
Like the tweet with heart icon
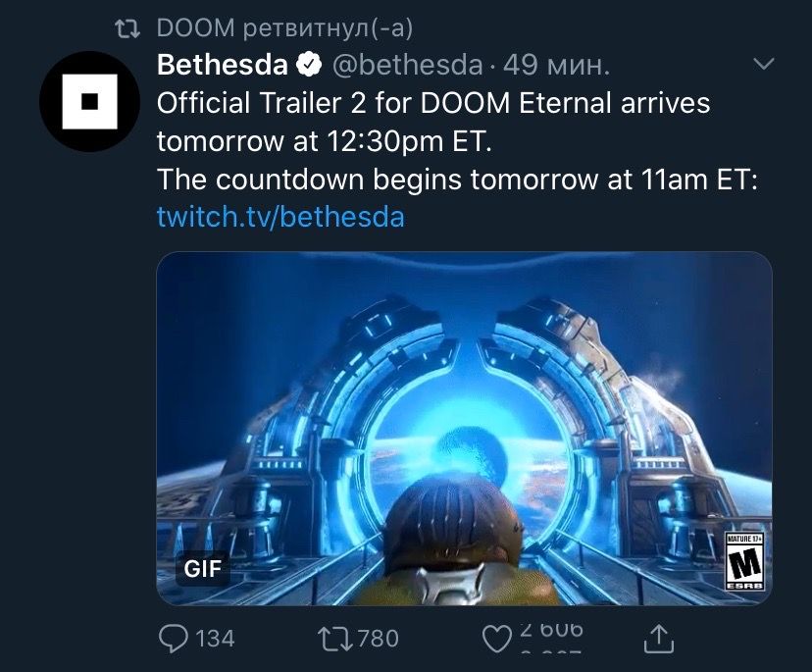(496, 640)
